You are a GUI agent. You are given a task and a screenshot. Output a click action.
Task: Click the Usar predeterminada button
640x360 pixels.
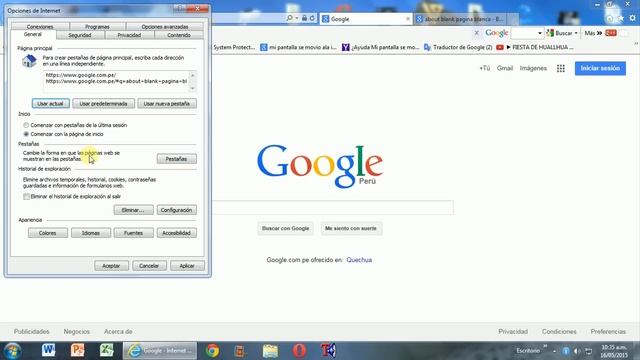103,104
